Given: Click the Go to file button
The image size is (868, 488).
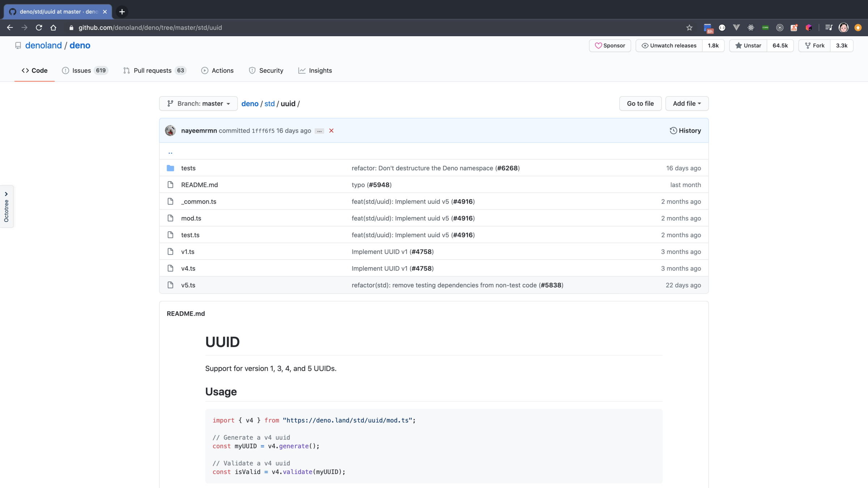Looking at the screenshot, I should click(640, 103).
